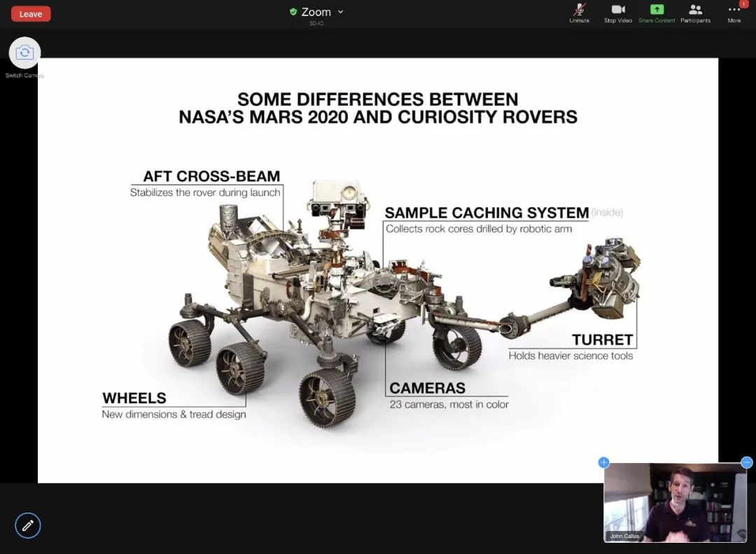
Task: Click the gray "(inside)" note
Action: [x=607, y=212]
